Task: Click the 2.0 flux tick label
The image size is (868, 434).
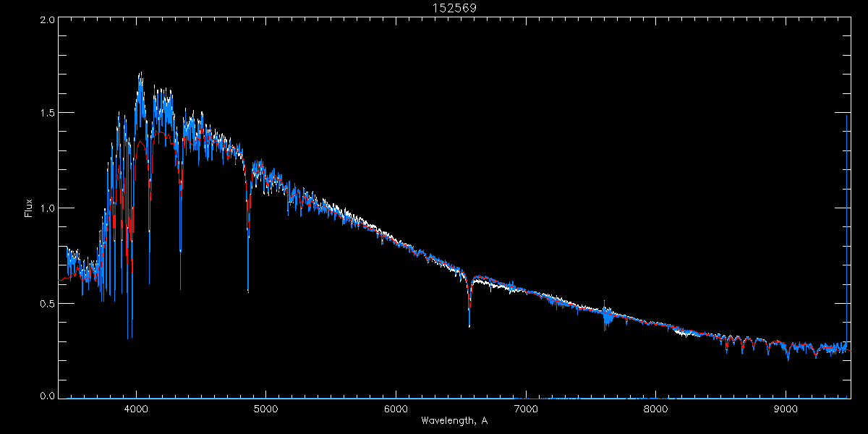Action: [48, 20]
